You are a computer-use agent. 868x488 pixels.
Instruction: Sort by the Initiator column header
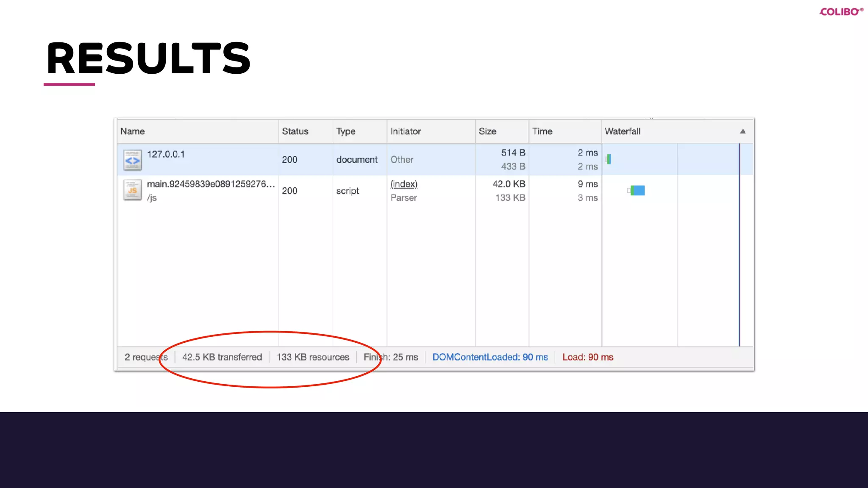point(405,131)
